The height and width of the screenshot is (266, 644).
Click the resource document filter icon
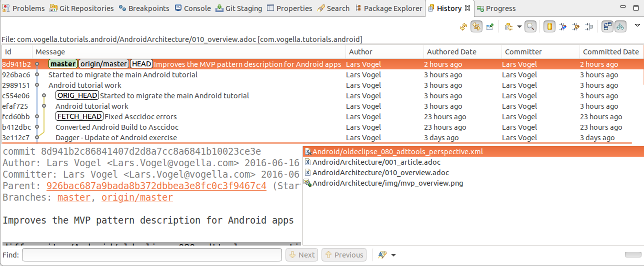click(588, 26)
